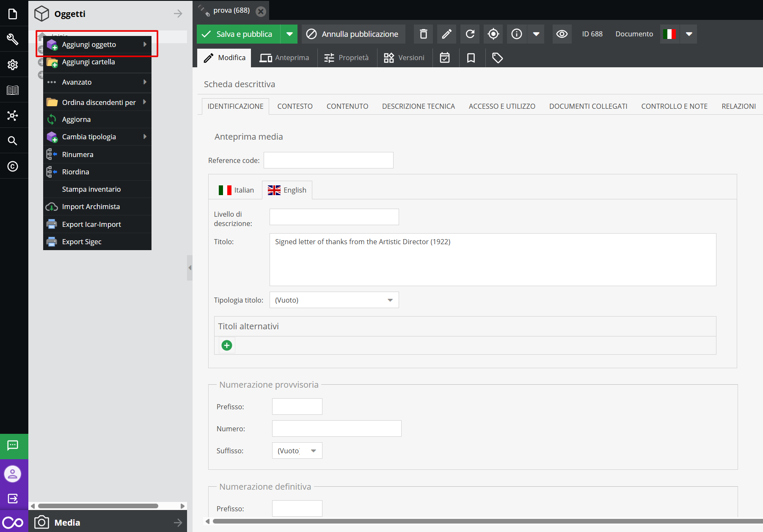Click the Titolo text area

493,259
